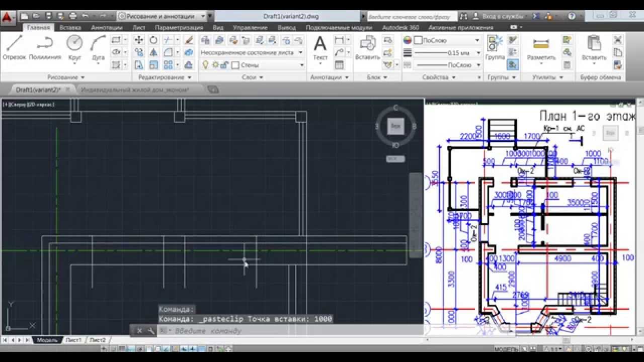
Task: Open the Параметризация ribbon tab
Action: click(x=179, y=28)
